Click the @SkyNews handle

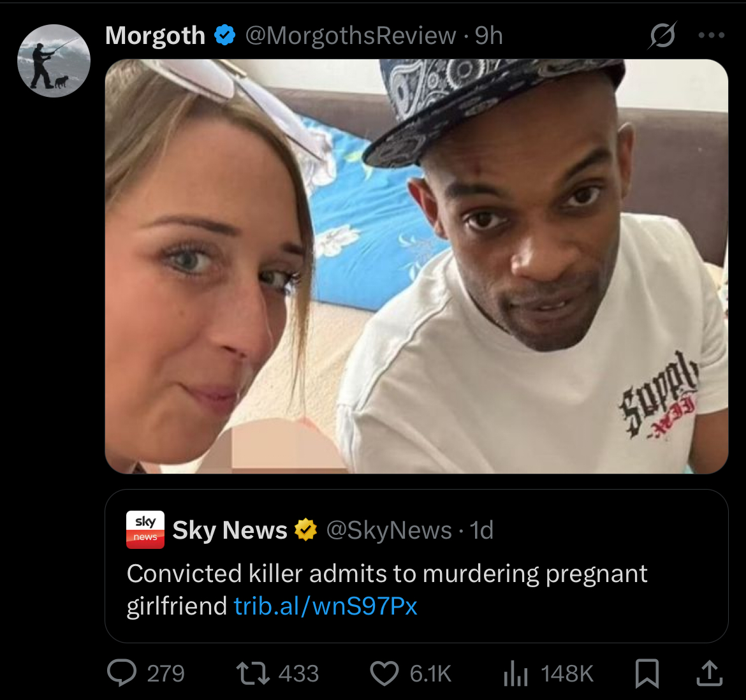click(389, 530)
